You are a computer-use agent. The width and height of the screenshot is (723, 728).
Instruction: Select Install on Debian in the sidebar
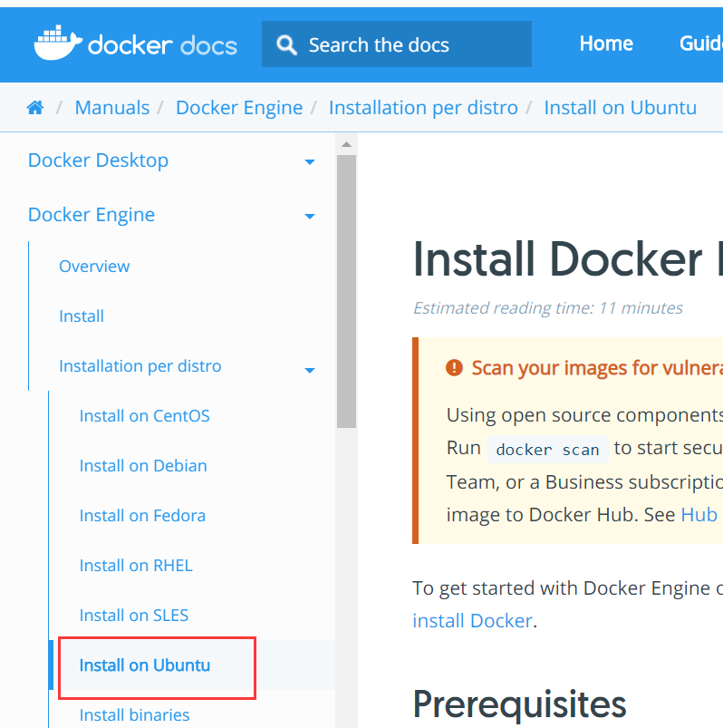(143, 465)
